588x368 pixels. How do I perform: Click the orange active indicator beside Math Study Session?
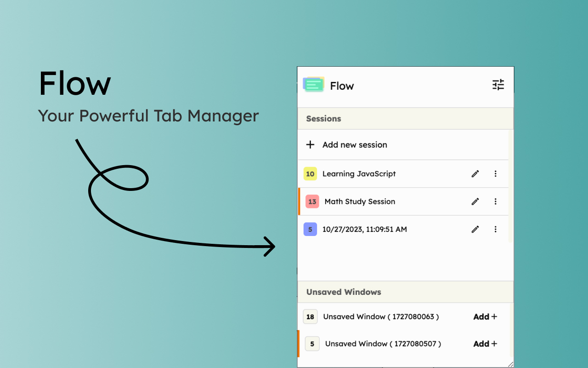299,201
